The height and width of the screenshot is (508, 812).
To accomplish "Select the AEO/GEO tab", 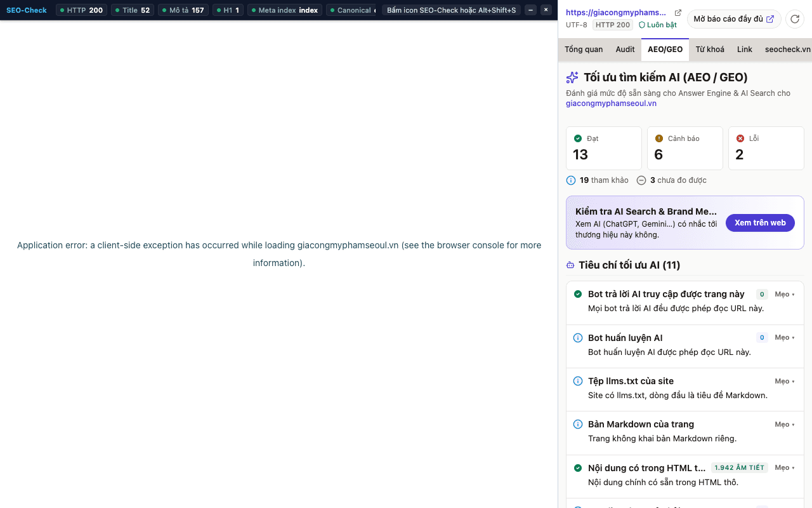I will click(665, 50).
